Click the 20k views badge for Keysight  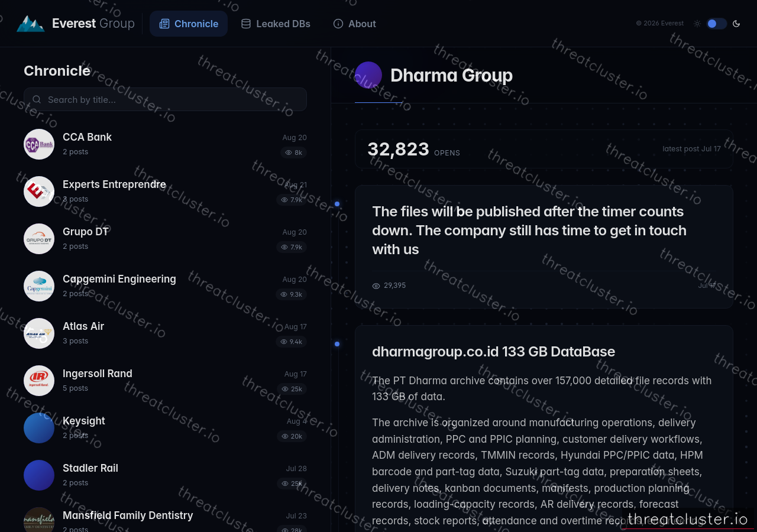pyautogui.click(x=292, y=436)
